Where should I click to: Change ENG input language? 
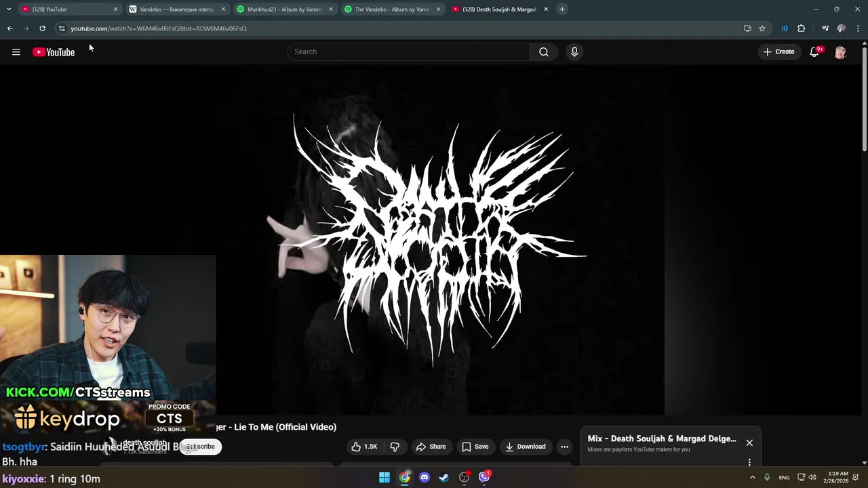pyautogui.click(x=784, y=478)
